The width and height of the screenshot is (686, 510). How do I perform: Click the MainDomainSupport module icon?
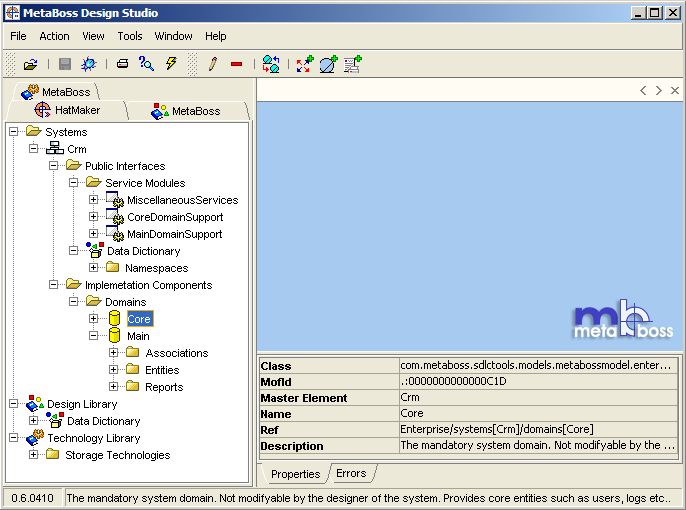(x=115, y=234)
